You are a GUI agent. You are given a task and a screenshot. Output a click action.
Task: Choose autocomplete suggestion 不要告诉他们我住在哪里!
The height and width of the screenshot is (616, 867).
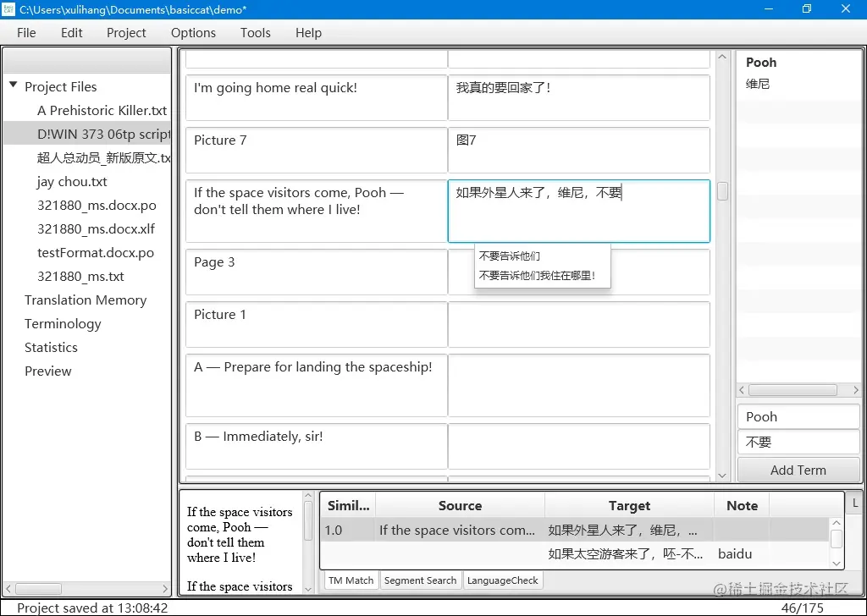point(537,276)
